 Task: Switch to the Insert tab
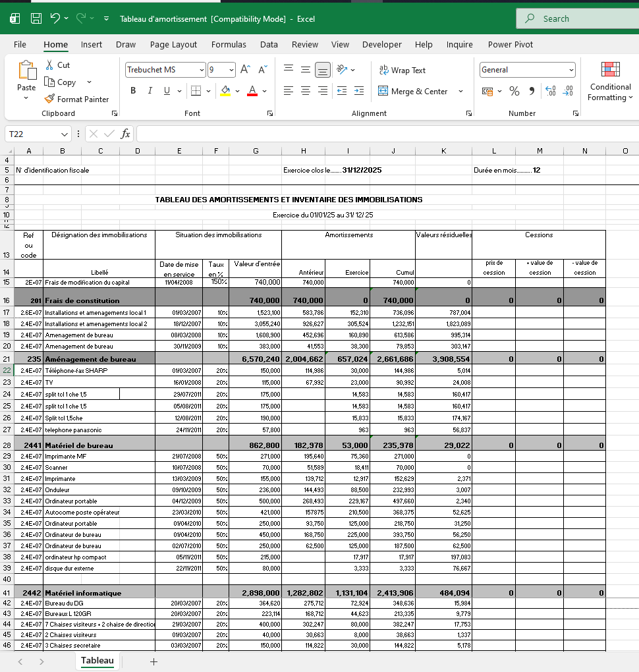click(x=92, y=45)
